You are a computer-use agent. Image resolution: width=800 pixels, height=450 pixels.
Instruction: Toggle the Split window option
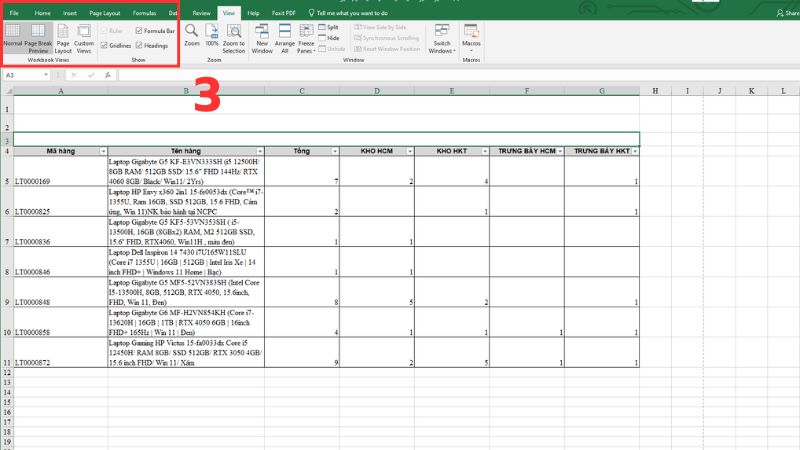[329, 27]
